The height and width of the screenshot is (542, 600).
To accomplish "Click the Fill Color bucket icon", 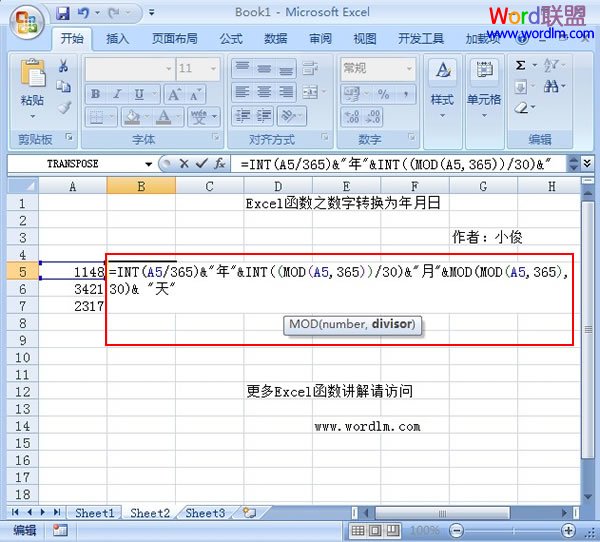I will tap(132, 117).
